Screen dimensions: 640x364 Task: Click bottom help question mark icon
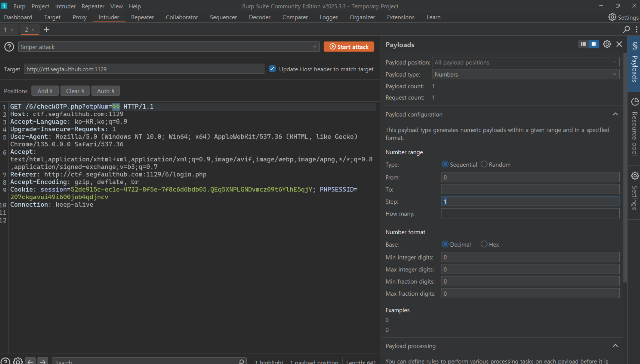click(5, 361)
